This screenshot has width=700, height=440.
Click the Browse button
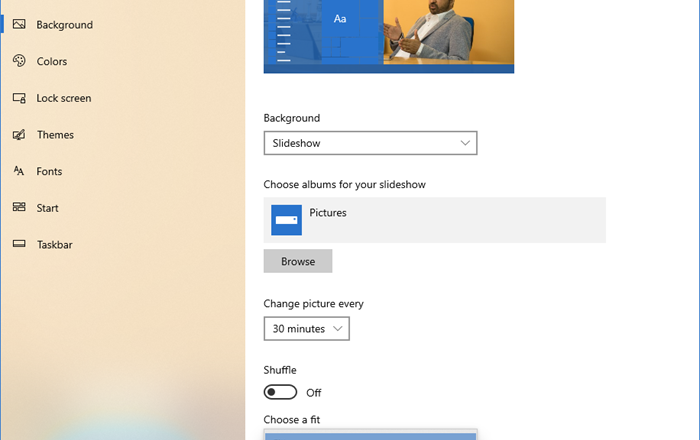pyautogui.click(x=298, y=261)
